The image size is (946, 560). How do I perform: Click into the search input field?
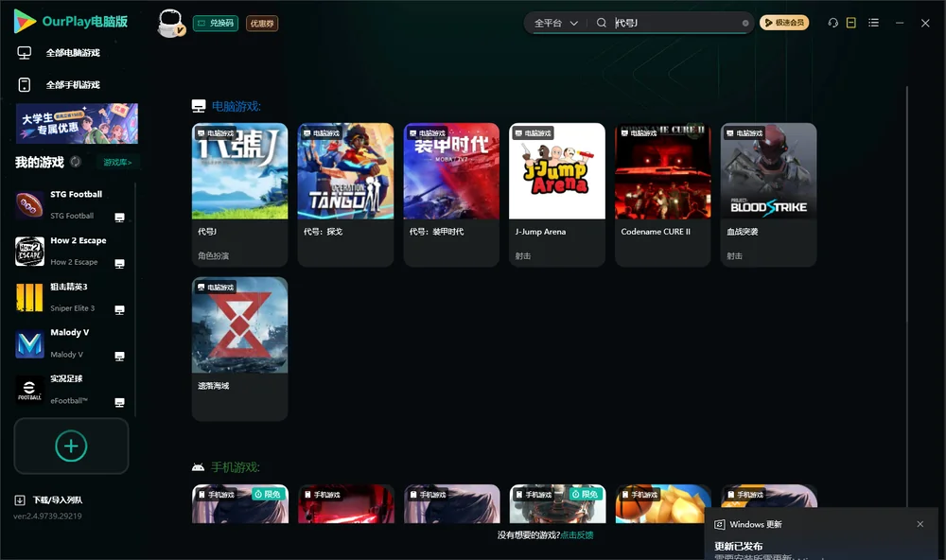coord(677,23)
